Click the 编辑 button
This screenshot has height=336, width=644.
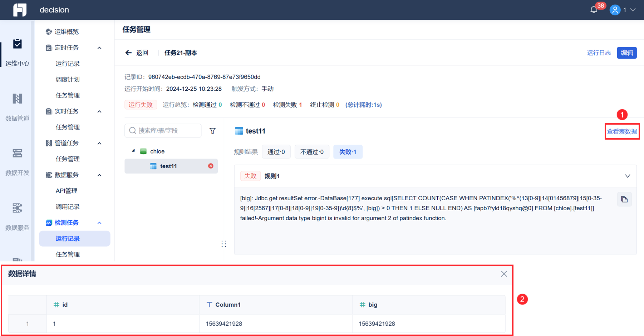[x=627, y=53]
